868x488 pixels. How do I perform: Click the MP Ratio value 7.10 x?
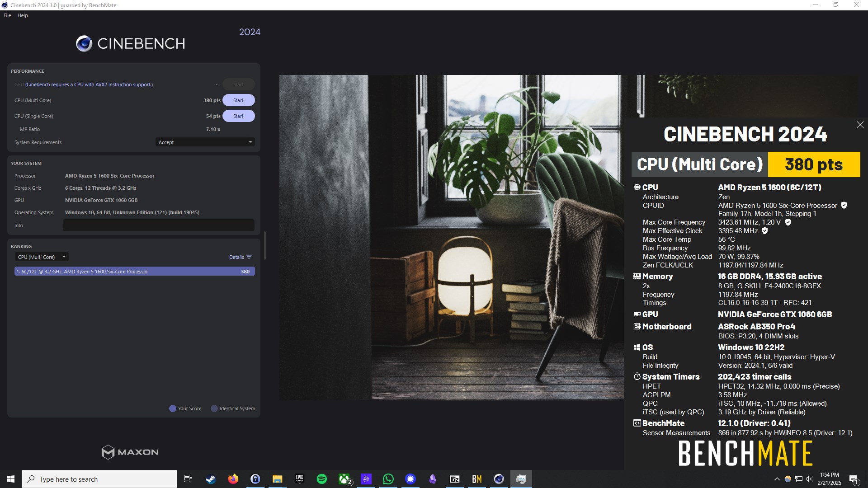213,129
